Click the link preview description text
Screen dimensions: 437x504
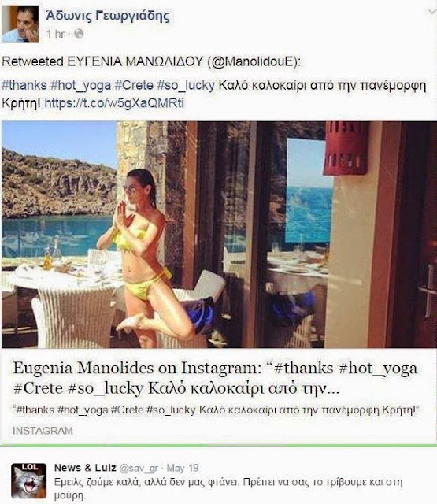pos(217,409)
